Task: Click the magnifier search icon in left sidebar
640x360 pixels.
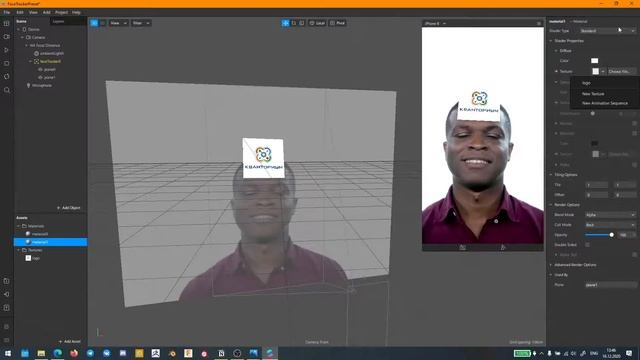Action: (7, 90)
